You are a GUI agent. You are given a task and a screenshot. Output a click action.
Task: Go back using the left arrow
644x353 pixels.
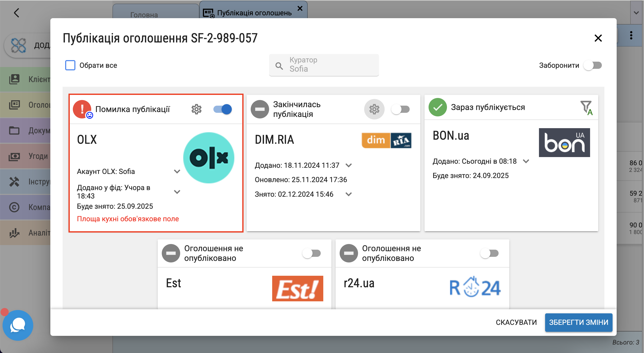(x=17, y=13)
